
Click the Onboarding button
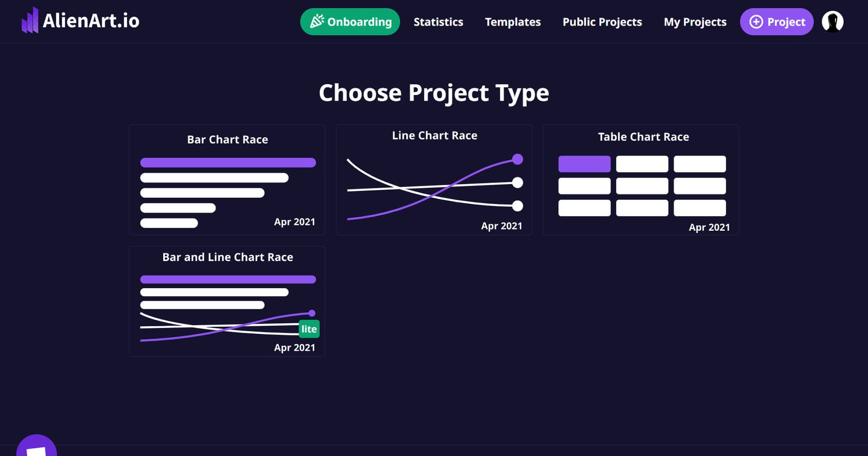point(350,21)
